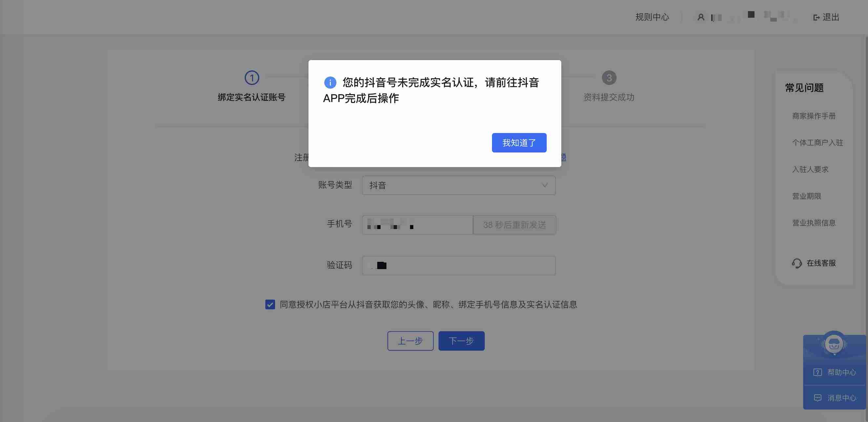The width and height of the screenshot is (868, 422).
Task: Untick the 同意授权小店平台 agreement checkbox
Action: click(270, 305)
